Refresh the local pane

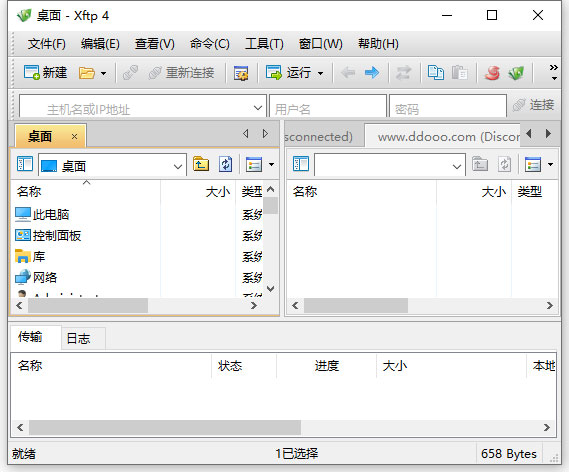click(225, 164)
